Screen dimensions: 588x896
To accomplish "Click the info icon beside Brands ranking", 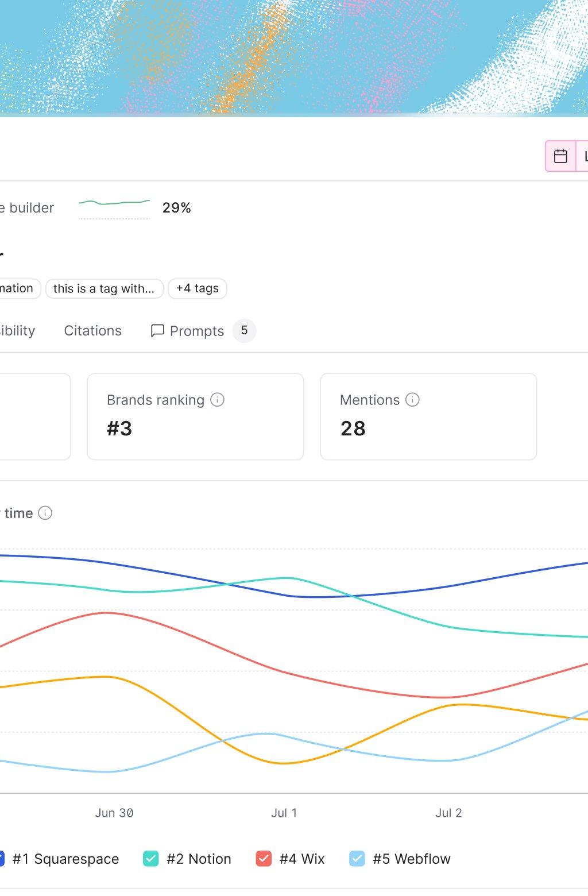I will pyautogui.click(x=217, y=400).
